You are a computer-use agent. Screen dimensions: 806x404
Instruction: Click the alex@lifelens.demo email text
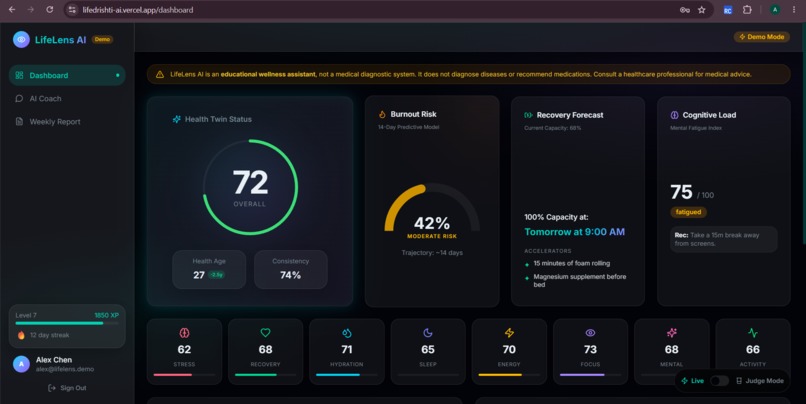[x=65, y=369]
